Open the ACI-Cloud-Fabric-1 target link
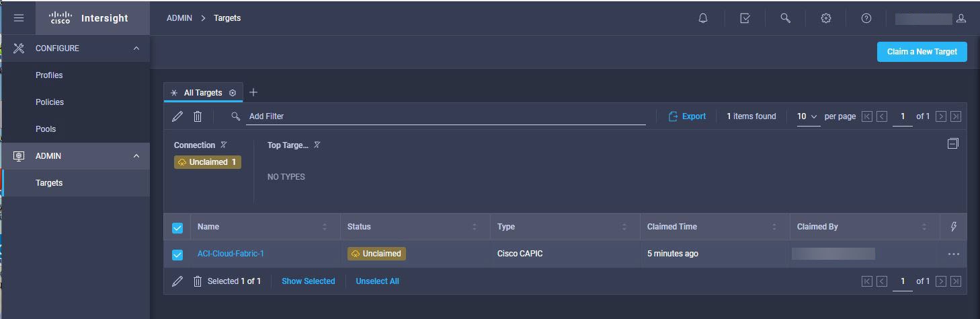Screen dimensions: 980x319 click(231, 254)
